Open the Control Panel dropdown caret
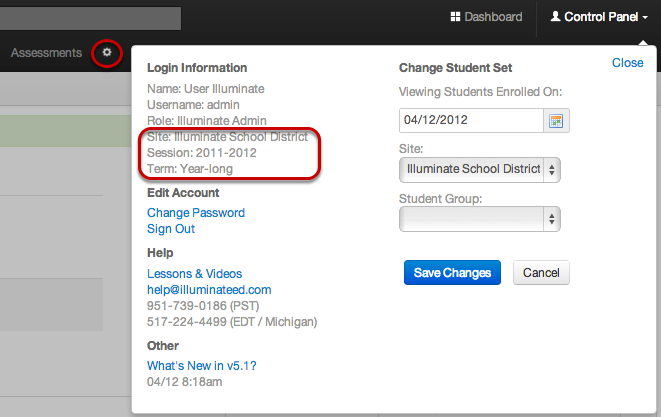Screen dimensions: 661x417 pos(645,17)
